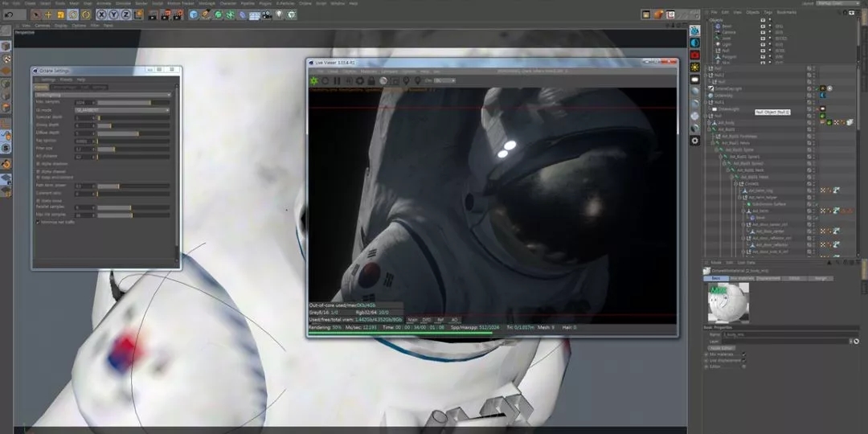Click the Live Viewer settings gear icon

(x=360, y=81)
